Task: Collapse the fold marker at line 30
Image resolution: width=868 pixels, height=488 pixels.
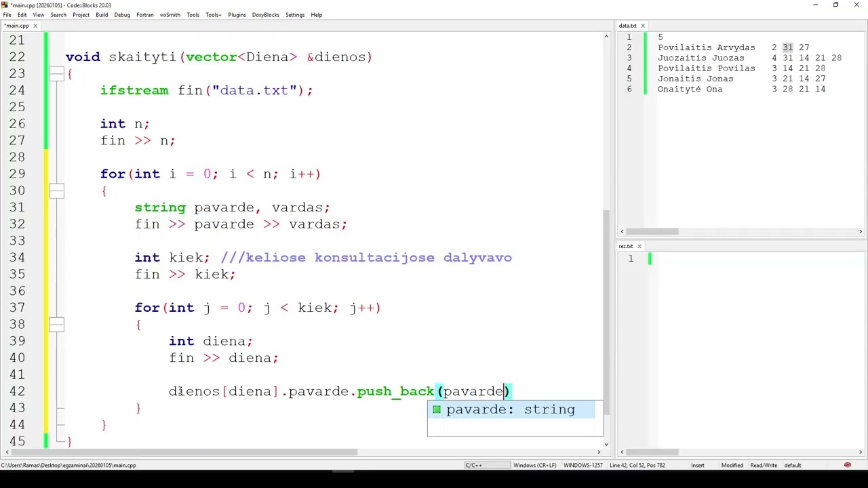Action: click(x=56, y=190)
